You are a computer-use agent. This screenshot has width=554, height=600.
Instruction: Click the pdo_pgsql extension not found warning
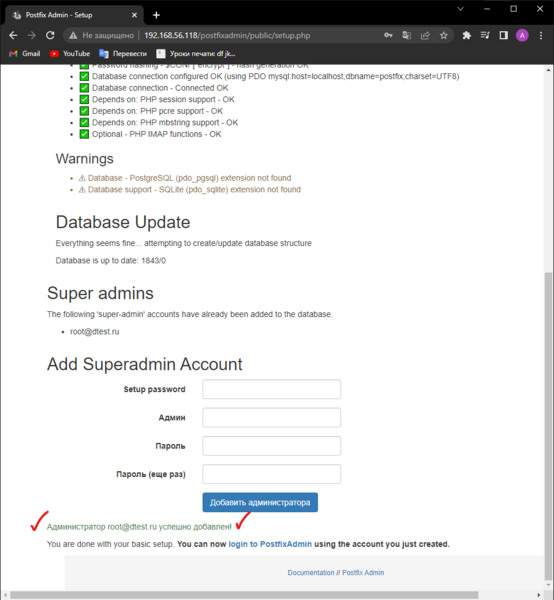[189, 178]
